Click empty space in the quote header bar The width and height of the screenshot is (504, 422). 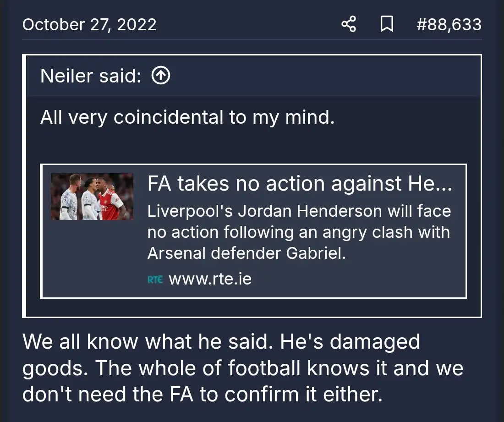click(x=321, y=76)
